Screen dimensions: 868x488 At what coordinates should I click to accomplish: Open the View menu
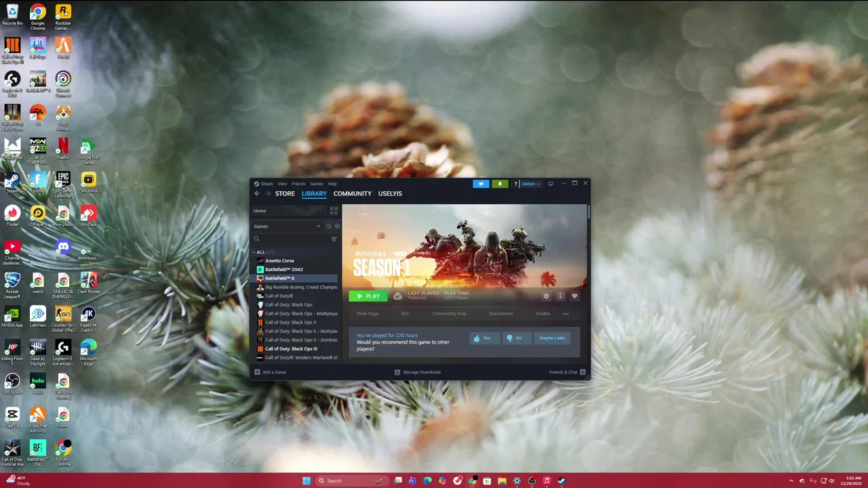(282, 184)
